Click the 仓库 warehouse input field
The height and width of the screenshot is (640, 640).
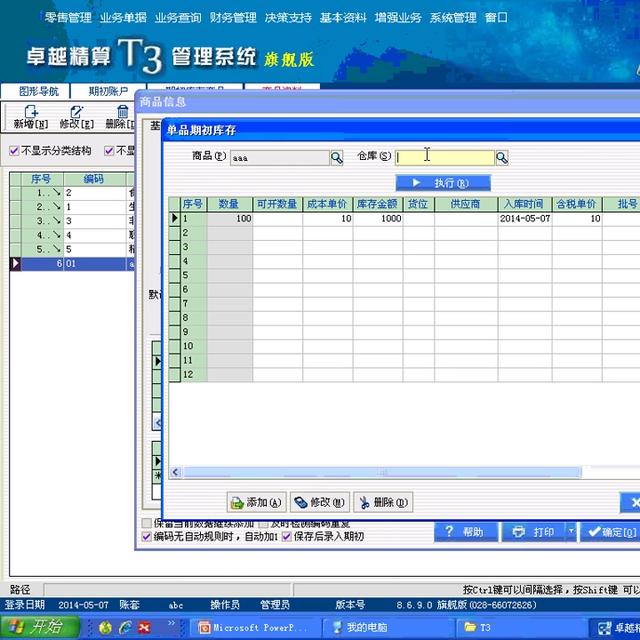[445, 158]
